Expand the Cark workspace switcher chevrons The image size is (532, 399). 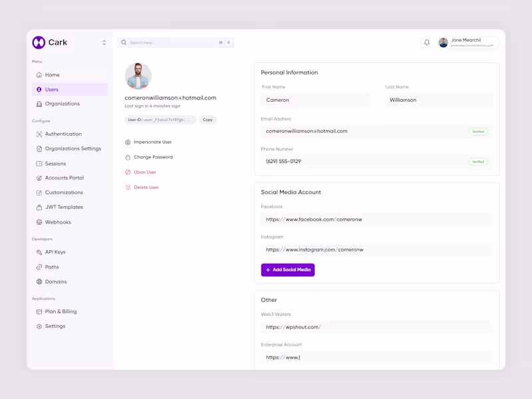pyautogui.click(x=104, y=43)
